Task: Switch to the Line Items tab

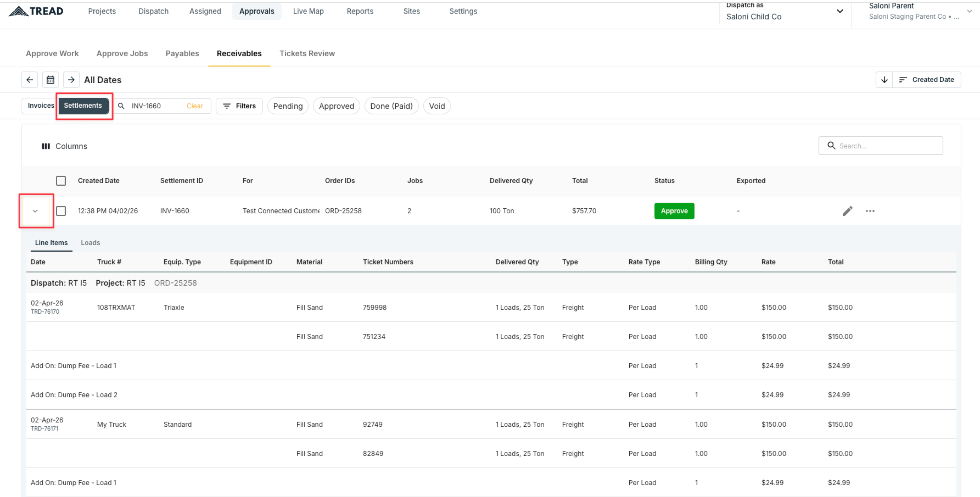Action: tap(51, 243)
